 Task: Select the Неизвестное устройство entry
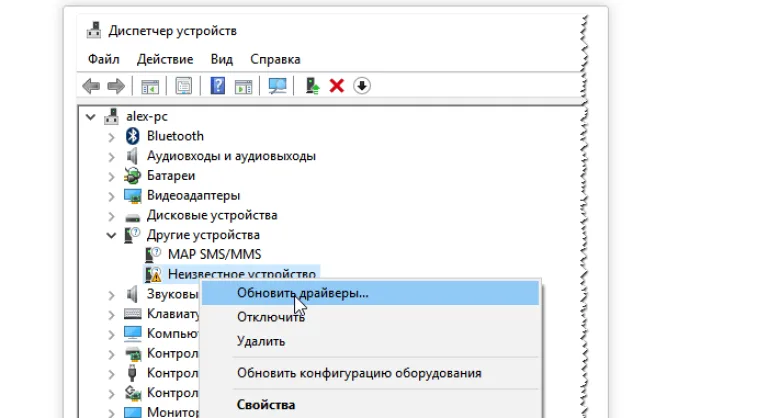click(241, 273)
